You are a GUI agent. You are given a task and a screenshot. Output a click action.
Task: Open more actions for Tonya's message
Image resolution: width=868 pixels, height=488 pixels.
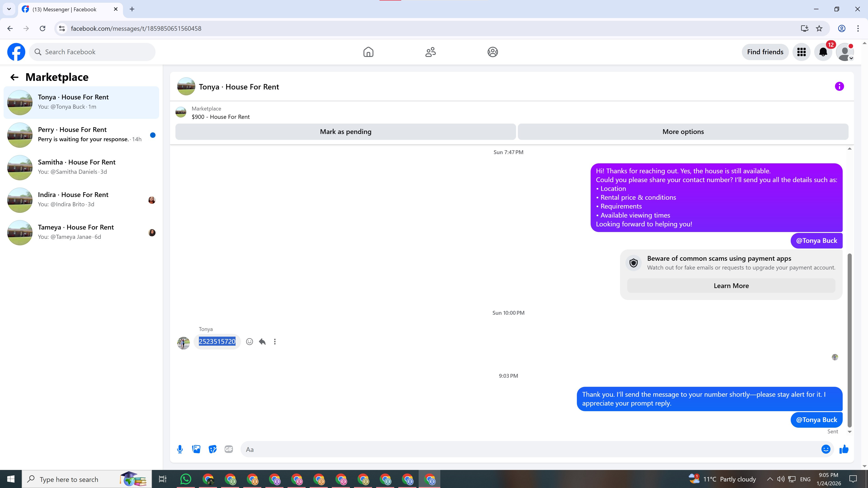(275, 342)
